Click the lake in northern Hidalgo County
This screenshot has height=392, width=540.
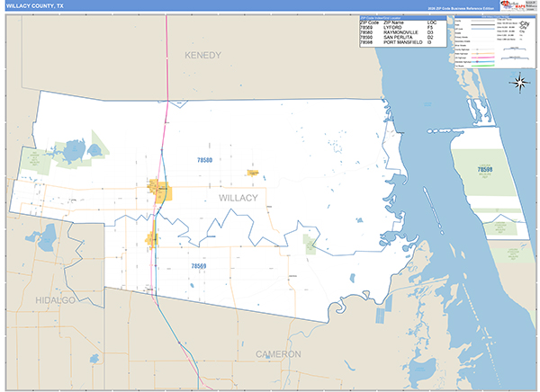47,237
